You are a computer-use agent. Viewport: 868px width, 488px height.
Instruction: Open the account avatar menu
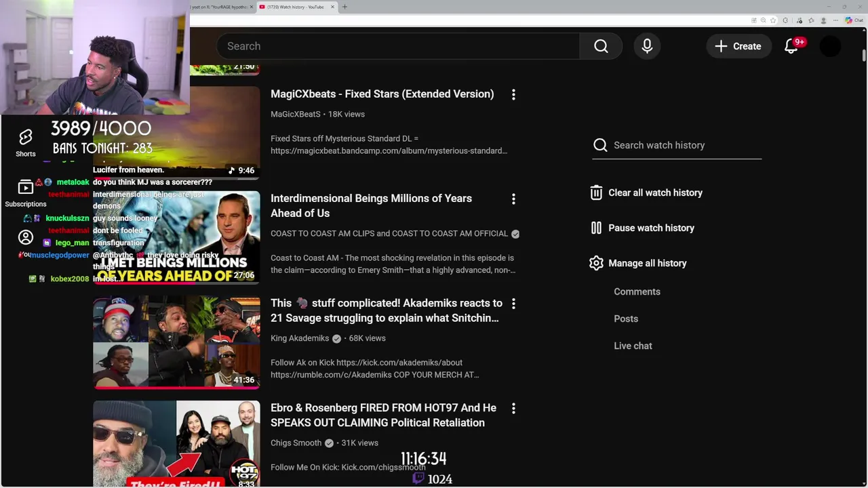[830, 46]
